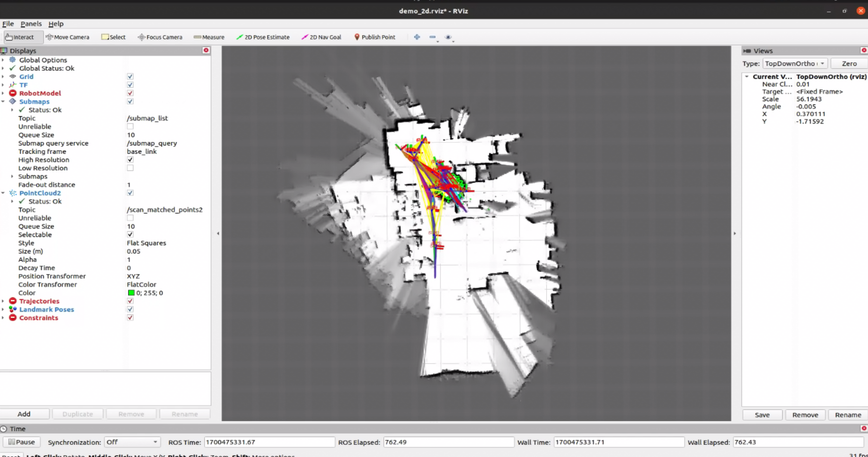
Task: Click the minus remove-tool icon in toolbar
Action: [433, 37]
